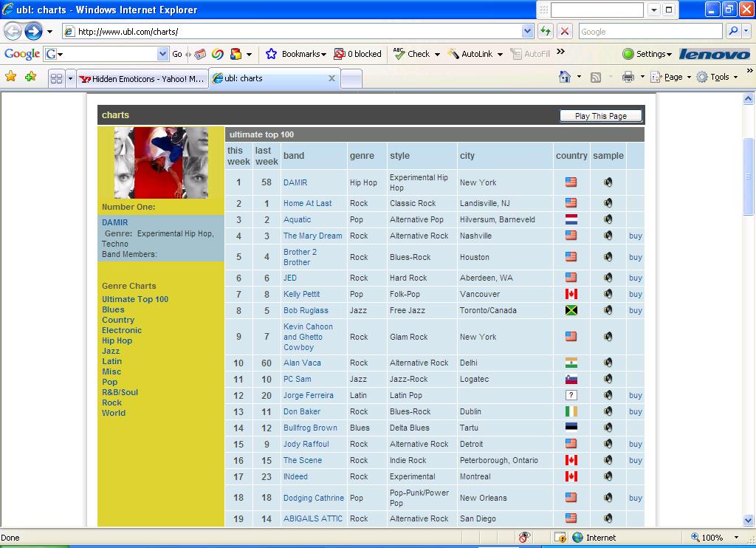Go back with the browser Back arrow
Screen dimensions: 756x548
13,32
